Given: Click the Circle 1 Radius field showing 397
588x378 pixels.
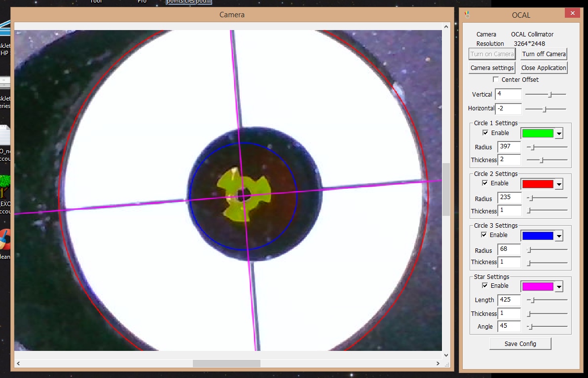Looking at the screenshot, I should pyautogui.click(x=509, y=147).
